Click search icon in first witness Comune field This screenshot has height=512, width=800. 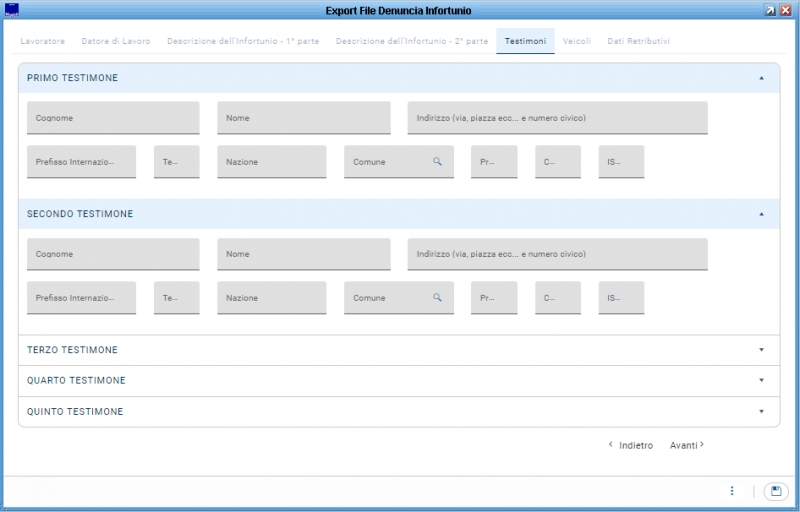(437, 161)
